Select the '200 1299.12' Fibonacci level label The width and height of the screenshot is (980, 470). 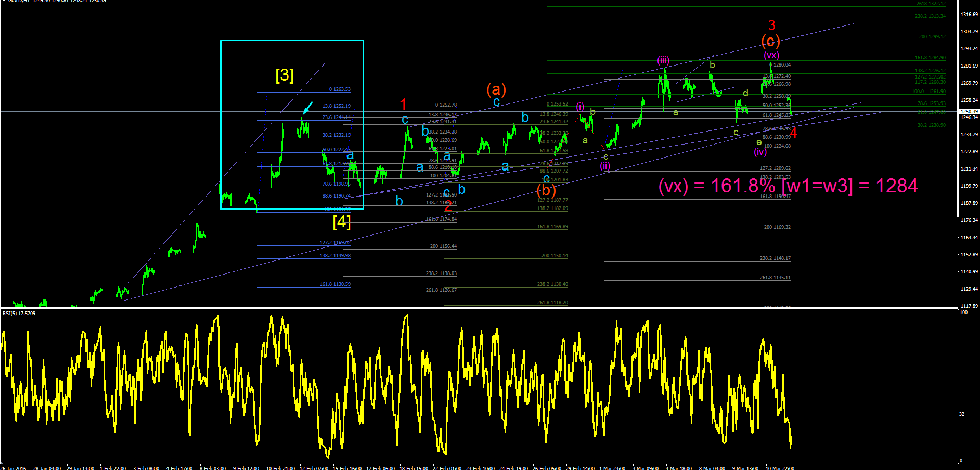(933, 37)
